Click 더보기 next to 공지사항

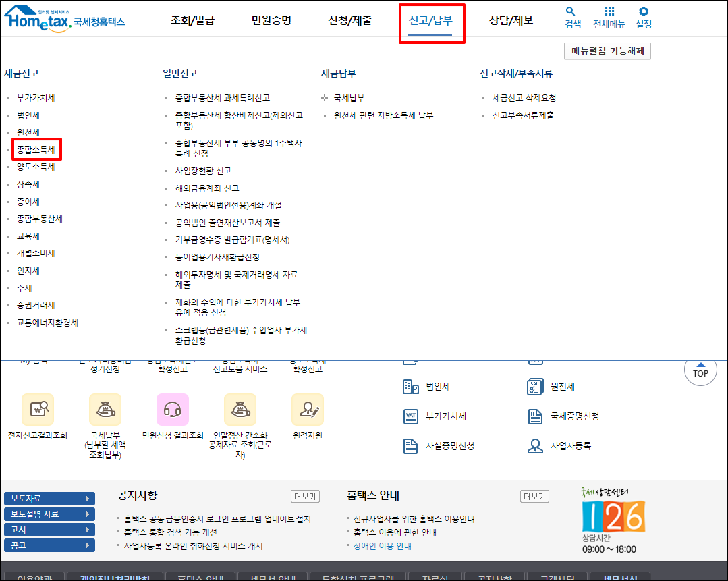pyautogui.click(x=305, y=497)
